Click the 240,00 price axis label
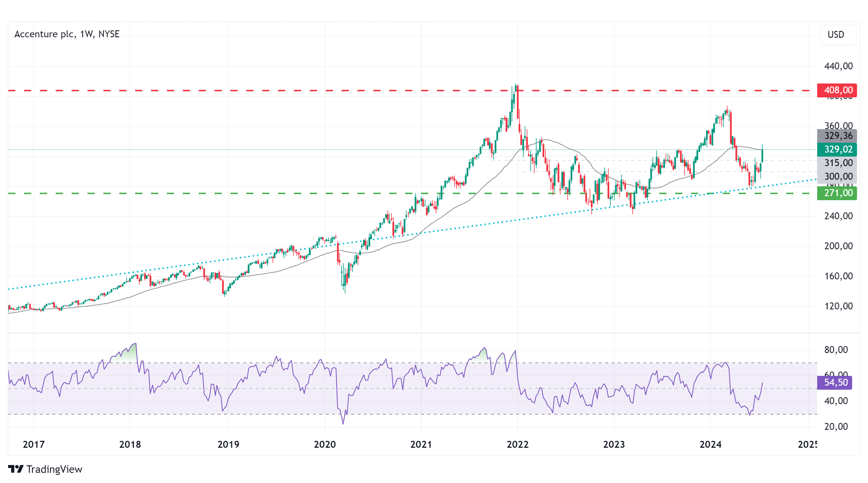868x483 pixels. [838, 216]
